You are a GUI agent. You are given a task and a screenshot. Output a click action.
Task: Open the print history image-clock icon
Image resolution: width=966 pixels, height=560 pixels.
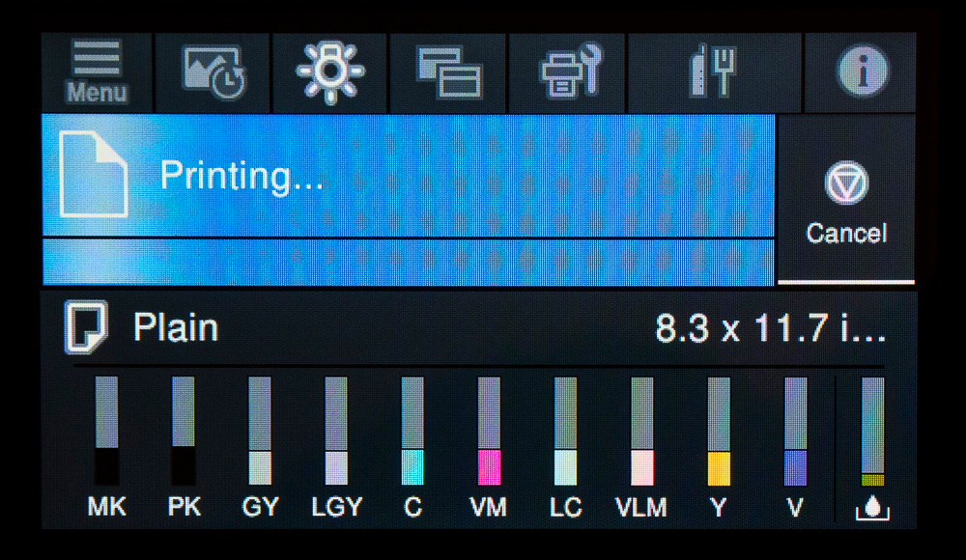(x=213, y=72)
